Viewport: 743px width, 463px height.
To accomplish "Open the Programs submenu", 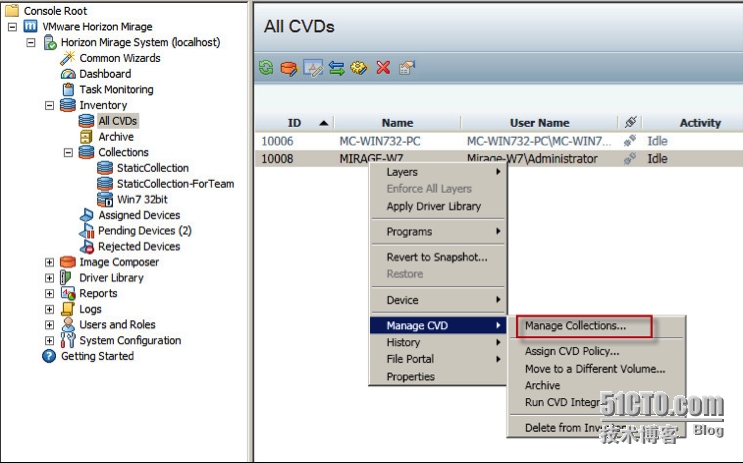I will click(438, 232).
